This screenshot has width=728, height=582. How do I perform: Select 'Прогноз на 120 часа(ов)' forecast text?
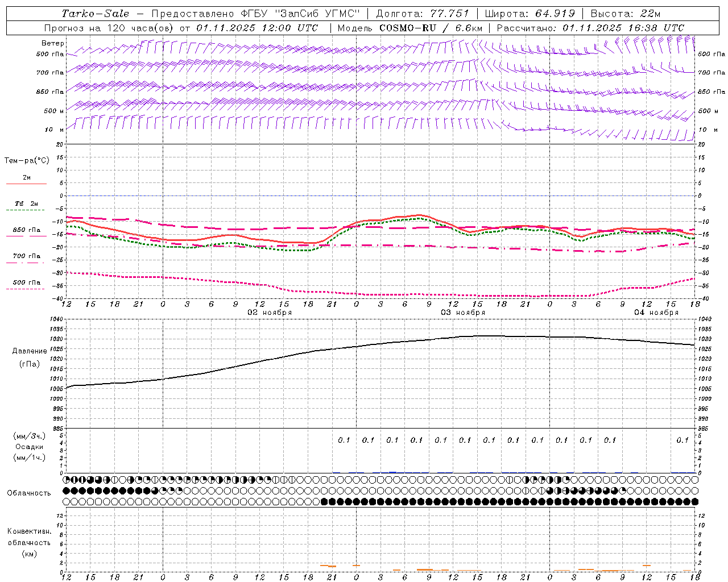110,28
